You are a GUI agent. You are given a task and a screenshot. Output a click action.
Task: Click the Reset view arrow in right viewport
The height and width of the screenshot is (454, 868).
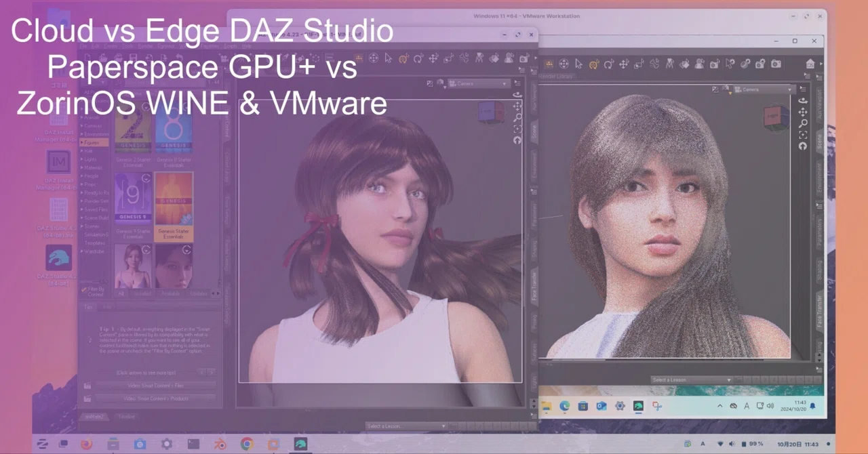point(803,146)
